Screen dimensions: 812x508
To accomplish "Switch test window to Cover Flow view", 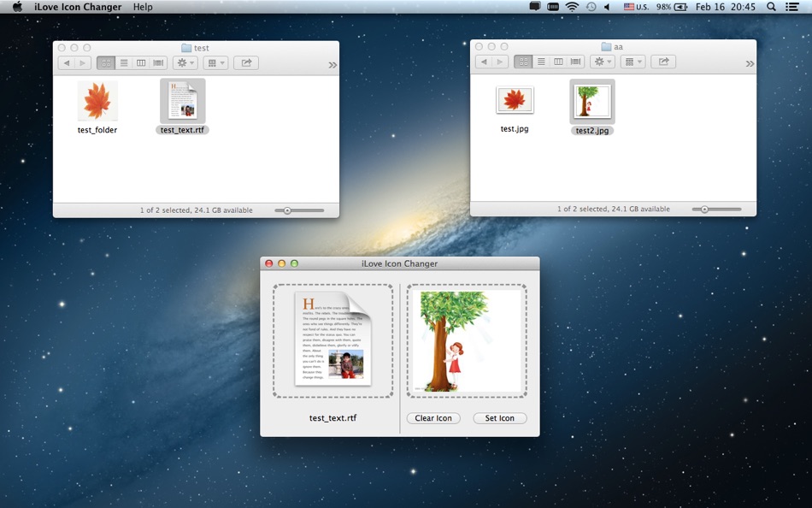I will click(x=158, y=62).
